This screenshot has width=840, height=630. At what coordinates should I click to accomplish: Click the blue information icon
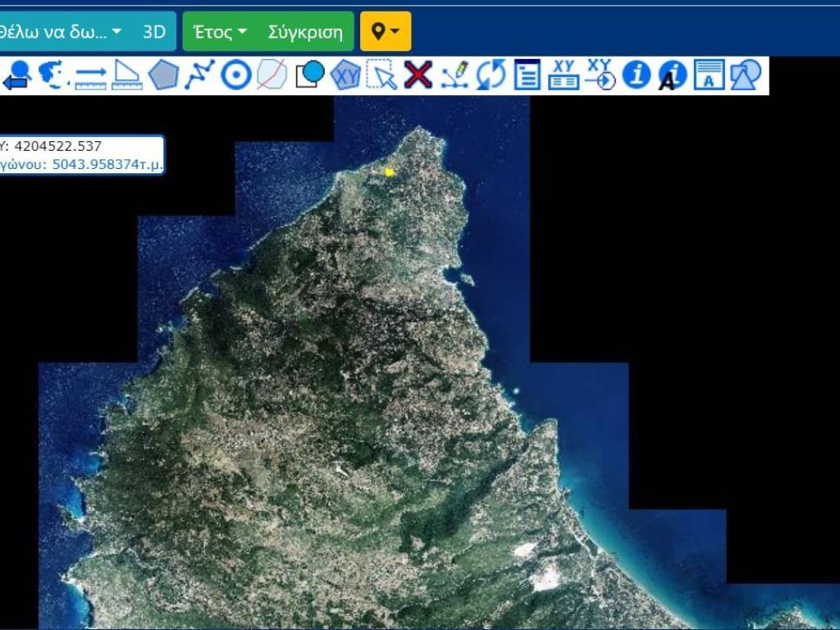637,75
